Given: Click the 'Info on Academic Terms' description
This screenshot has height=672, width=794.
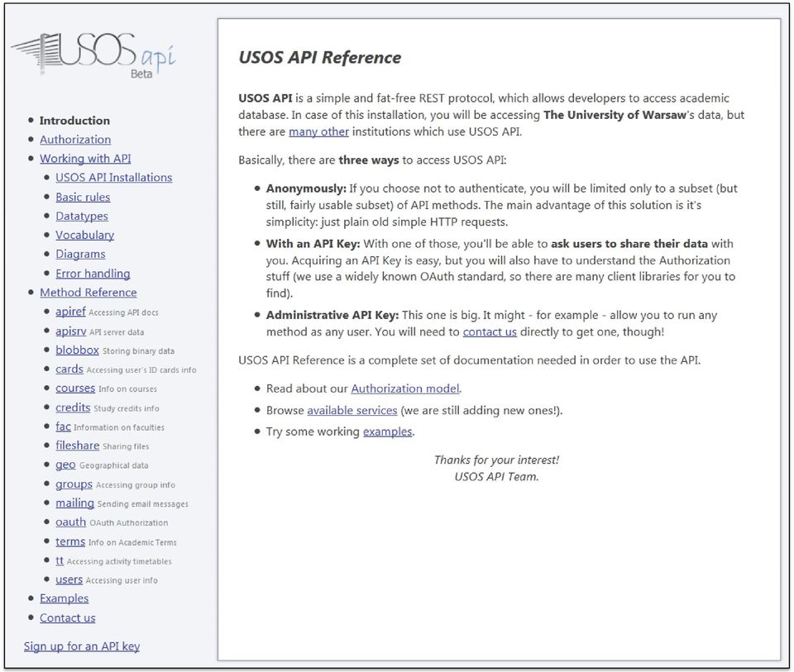Looking at the screenshot, I should (132, 542).
